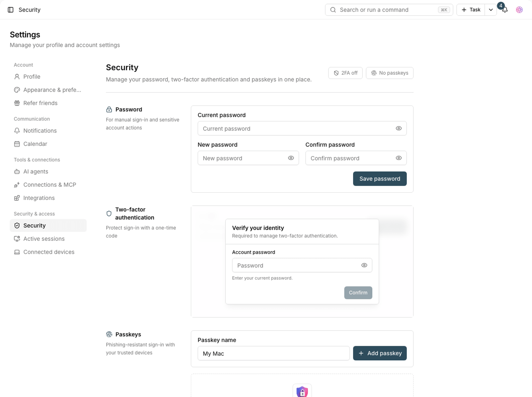Create a new Task

coord(471,10)
